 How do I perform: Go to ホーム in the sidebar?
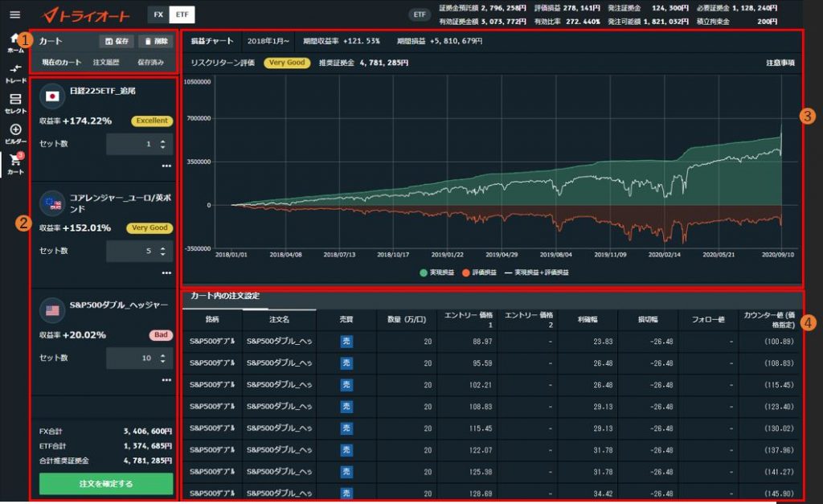click(x=15, y=43)
